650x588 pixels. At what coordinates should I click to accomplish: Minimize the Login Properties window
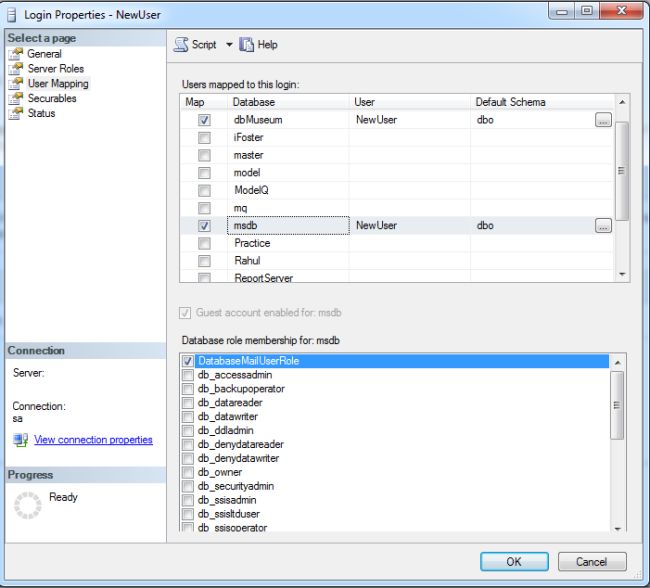(562, 11)
